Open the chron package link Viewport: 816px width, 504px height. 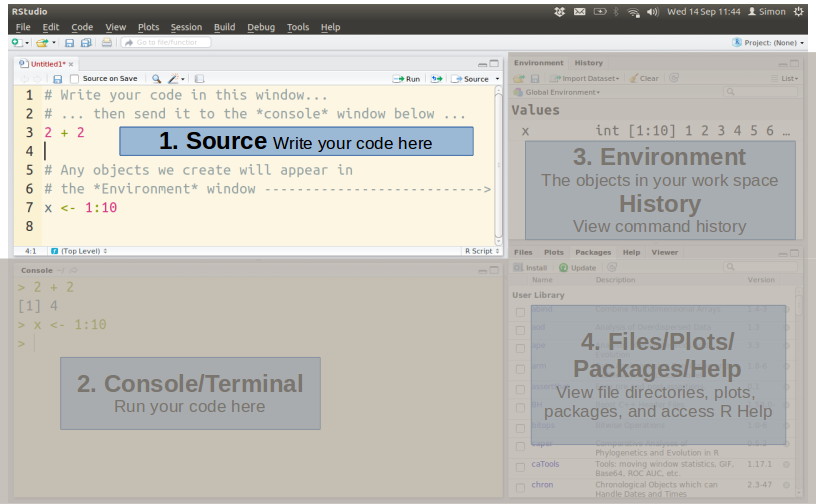(x=542, y=485)
